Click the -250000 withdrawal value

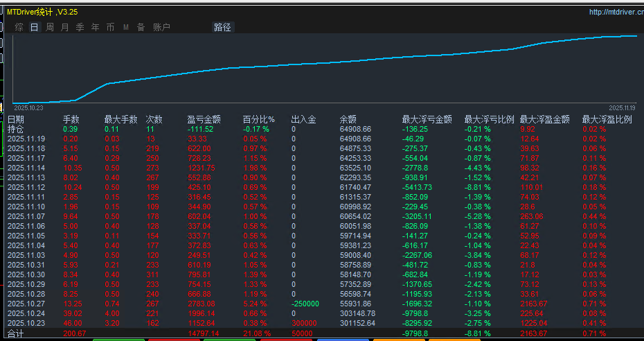click(305, 304)
